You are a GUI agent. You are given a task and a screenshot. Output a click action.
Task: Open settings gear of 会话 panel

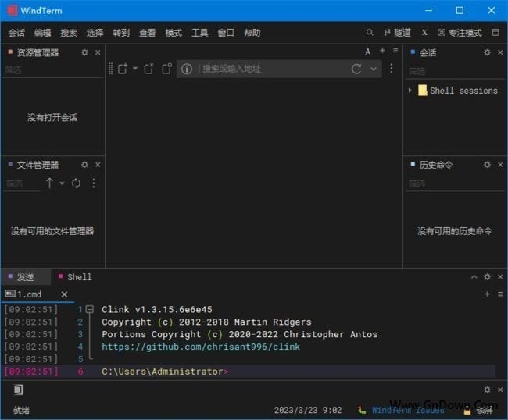point(487,52)
